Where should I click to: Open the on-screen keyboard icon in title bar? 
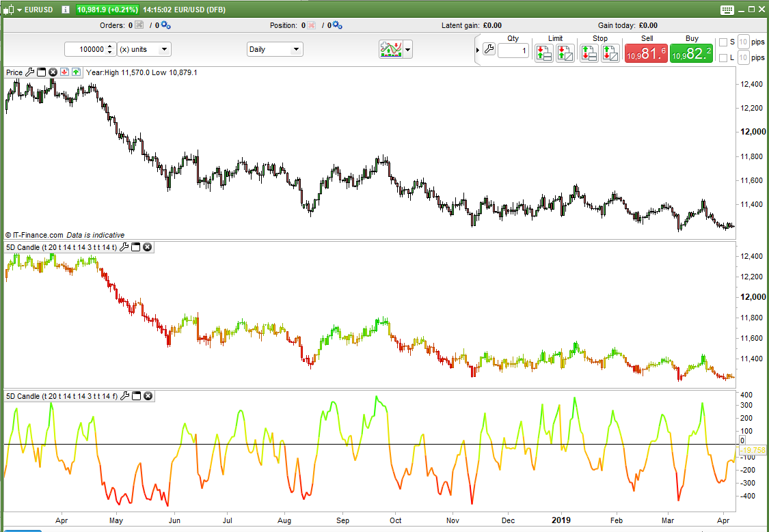coord(727,10)
